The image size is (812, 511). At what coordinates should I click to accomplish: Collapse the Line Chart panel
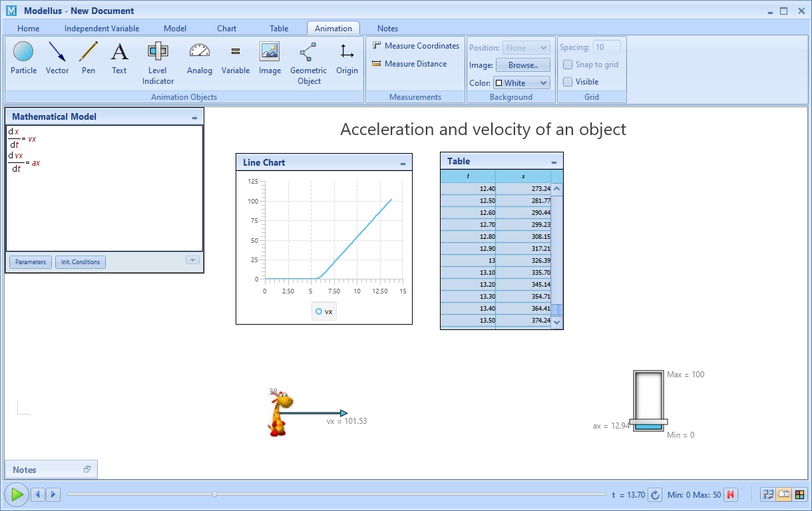tap(403, 163)
